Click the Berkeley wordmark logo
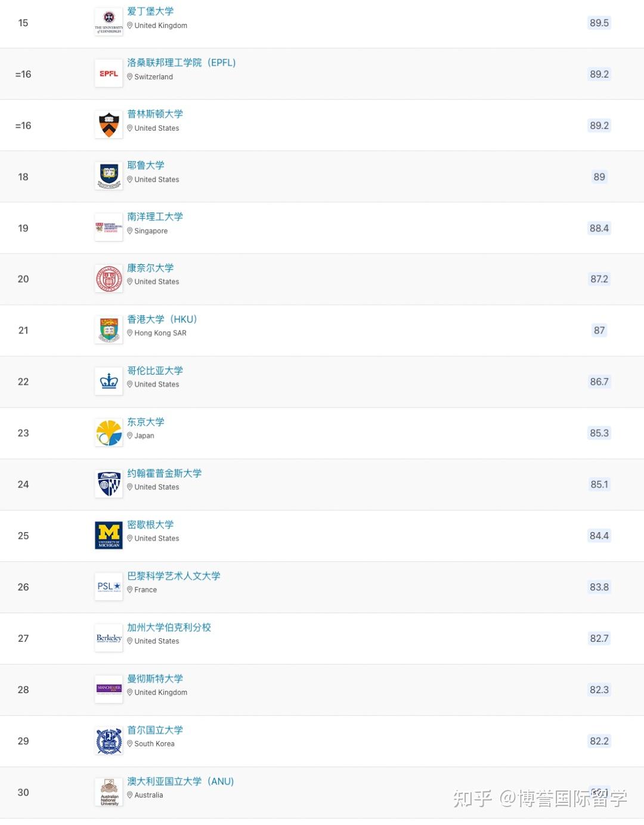This screenshot has height=825, width=644. click(x=109, y=638)
